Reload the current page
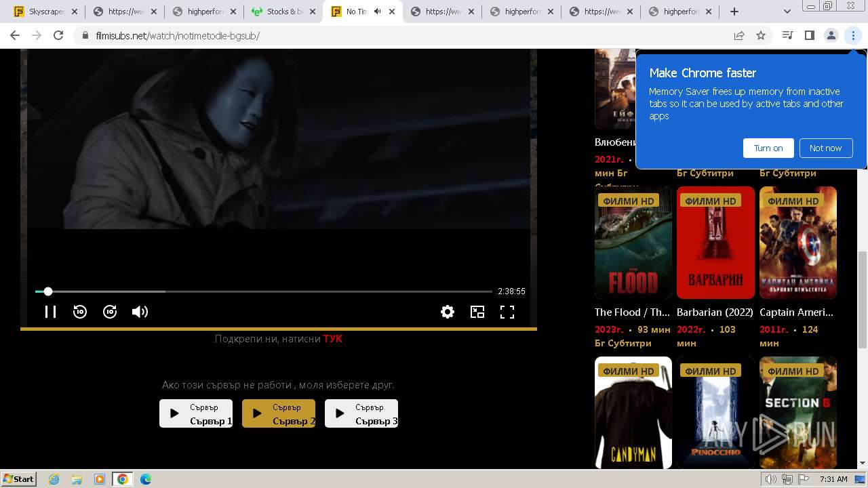 [x=58, y=35]
